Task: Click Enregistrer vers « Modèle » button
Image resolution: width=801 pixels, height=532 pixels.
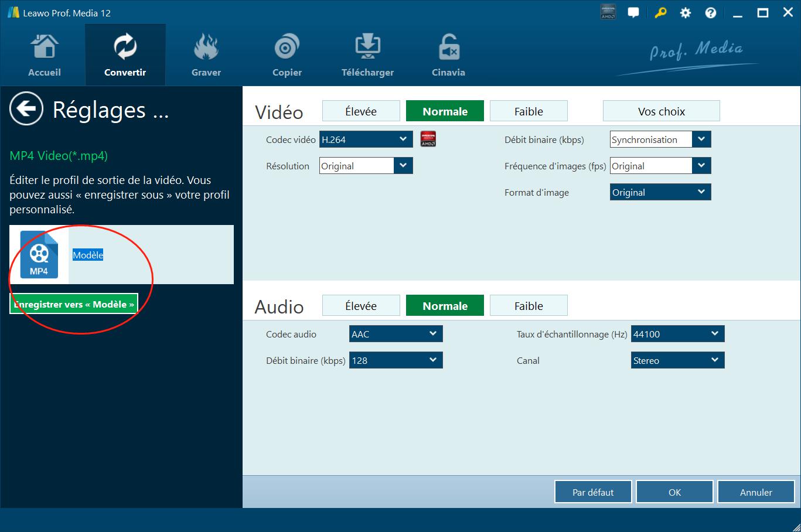Action: (x=74, y=304)
